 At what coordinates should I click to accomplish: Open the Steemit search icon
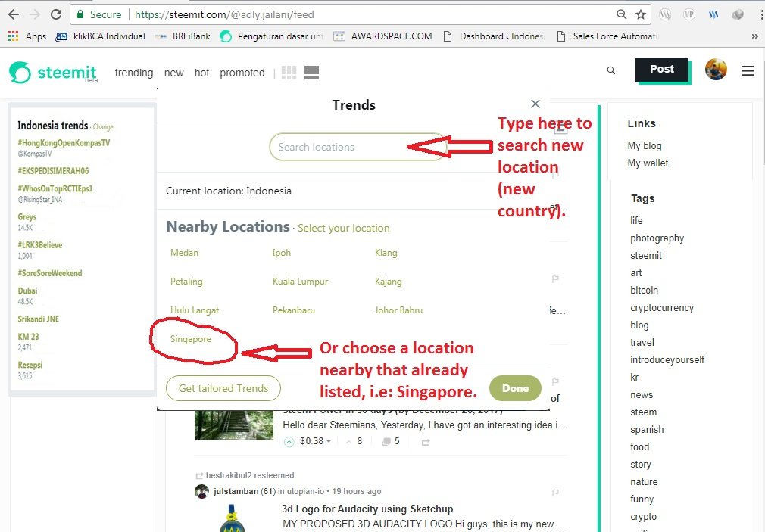(x=610, y=70)
